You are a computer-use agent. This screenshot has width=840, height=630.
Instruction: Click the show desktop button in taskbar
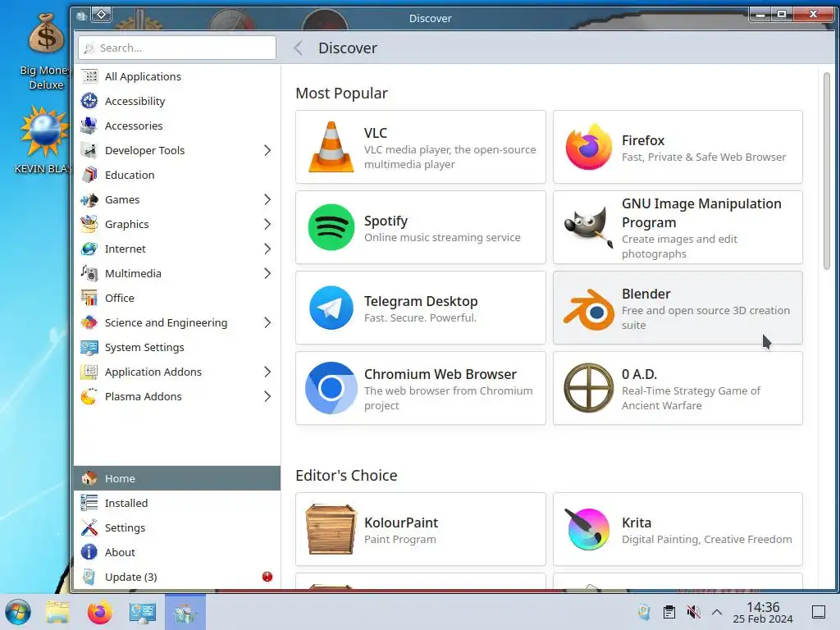pyautogui.click(x=819, y=612)
